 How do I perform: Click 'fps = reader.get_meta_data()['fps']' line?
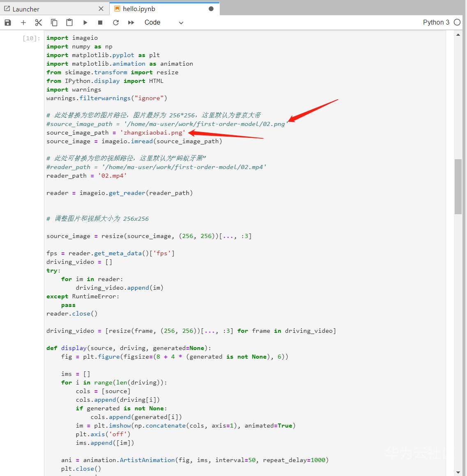110,253
